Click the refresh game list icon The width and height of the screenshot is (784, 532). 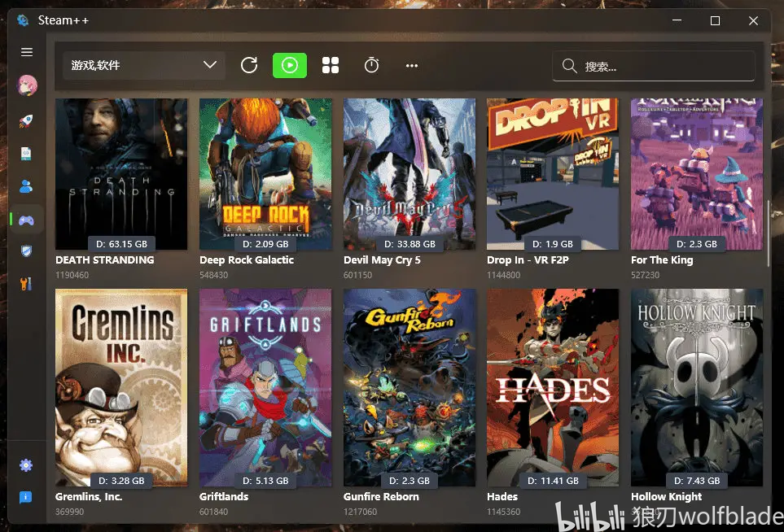(249, 65)
